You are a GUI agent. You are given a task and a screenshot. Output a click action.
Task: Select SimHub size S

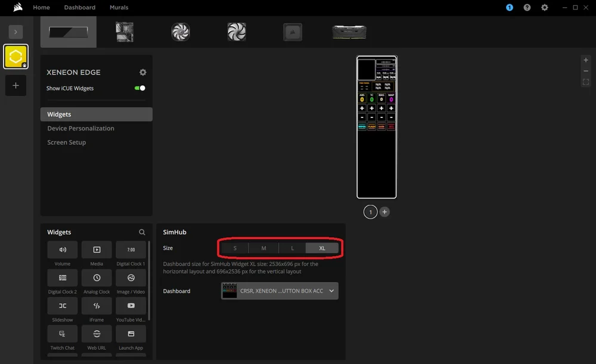coord(235,248)
